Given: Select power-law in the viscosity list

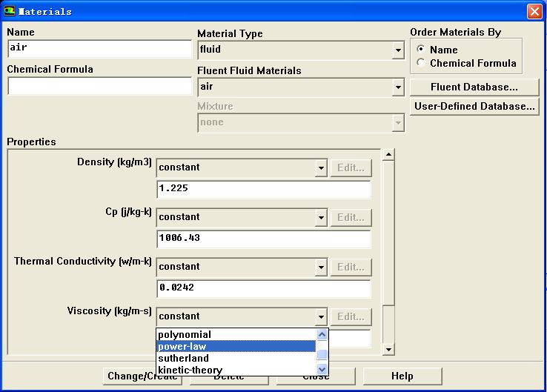Looking at the screenshot, I should coord(236,347).
